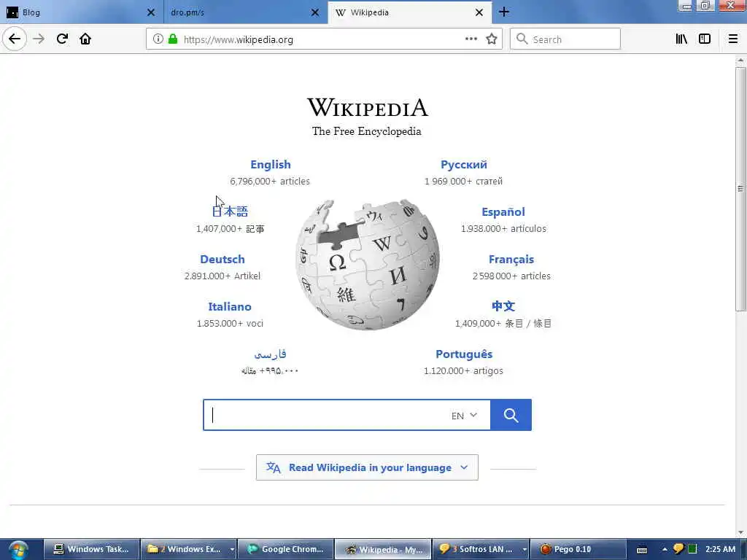Close the Blog tab
The image size is (747, 560).
[151, 12]
